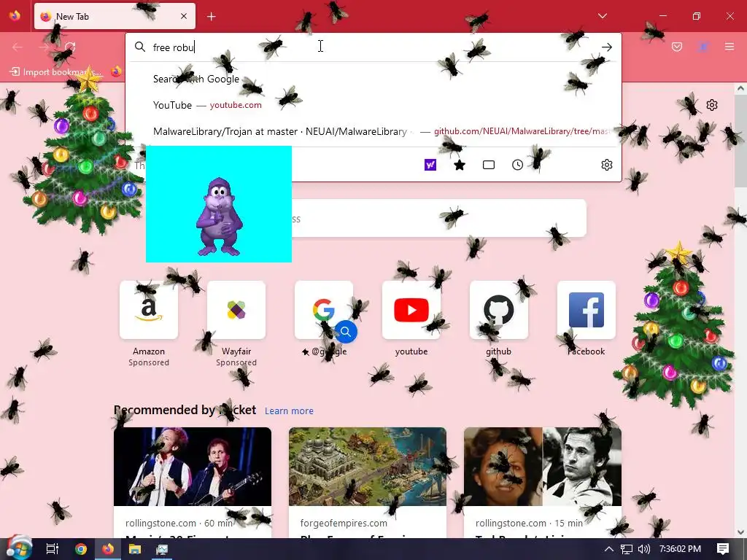Click the BonziBuddy purple gorilla popup
747x560 pixels.
point(219,204)
